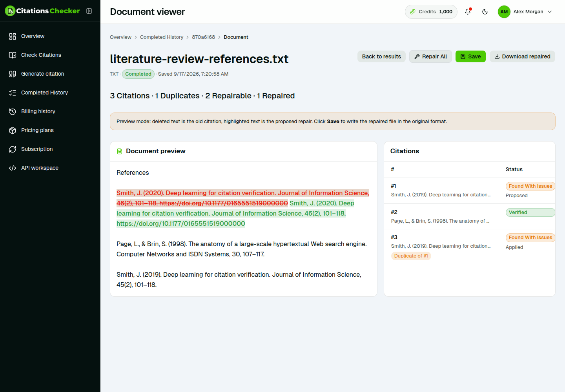This screenshot has width=565, height=392.
Task: Click the Credits 1,000 badge
Action: tap(431, 12)
